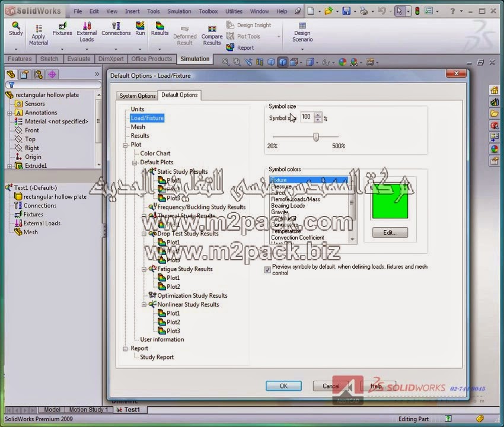Click the feature tree filter field
The width and height of the screenshot is (504, 427).
coord(53,85)
